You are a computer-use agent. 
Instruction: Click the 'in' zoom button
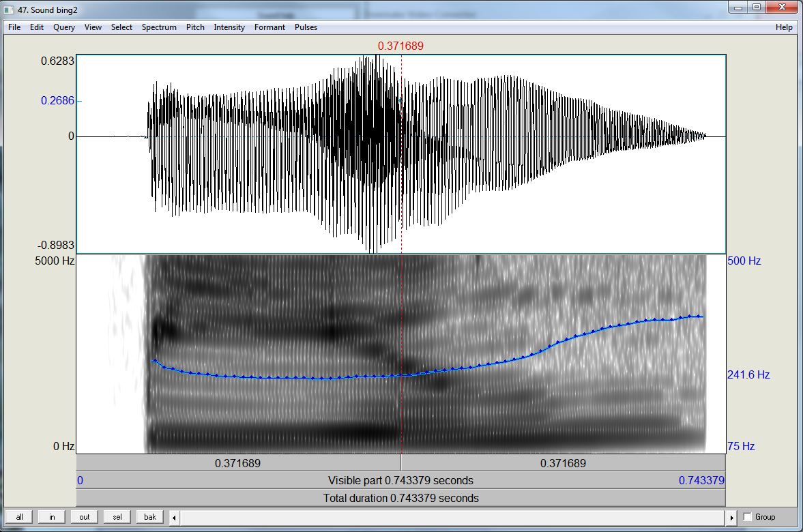click(52, 517)
